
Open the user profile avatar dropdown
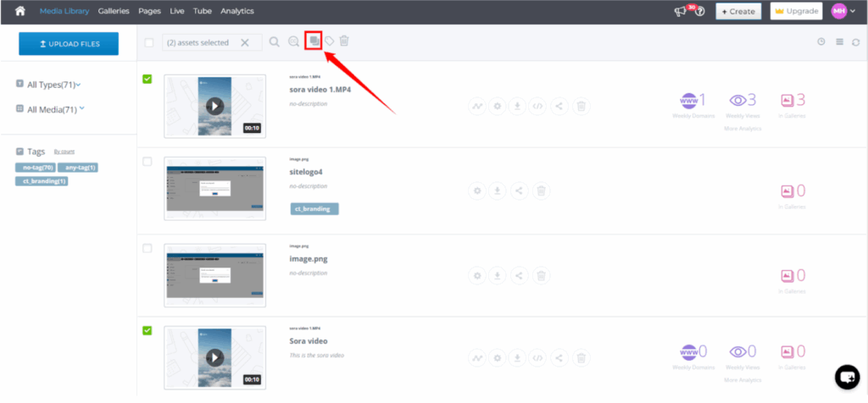(x=838, y=11)
